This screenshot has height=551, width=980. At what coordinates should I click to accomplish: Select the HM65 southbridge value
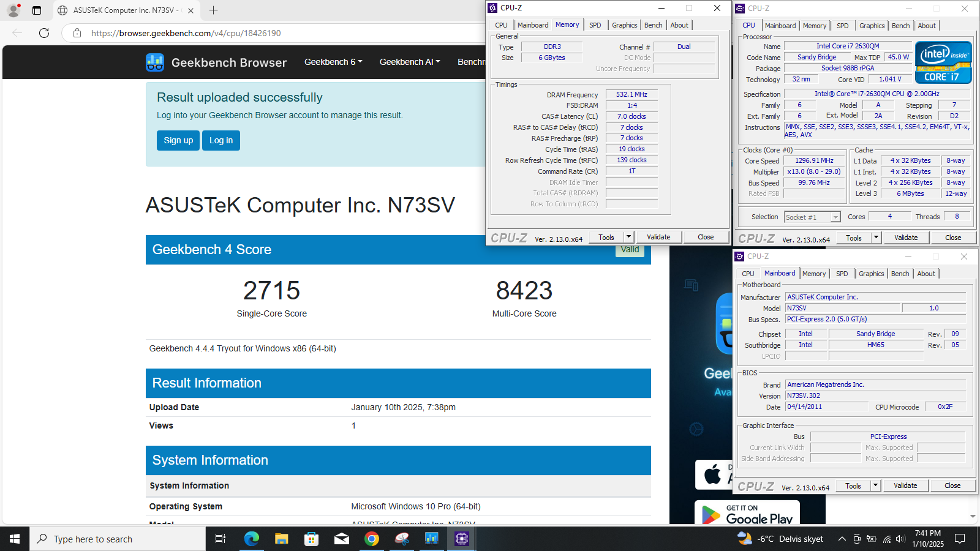click(x=875, y=345)
